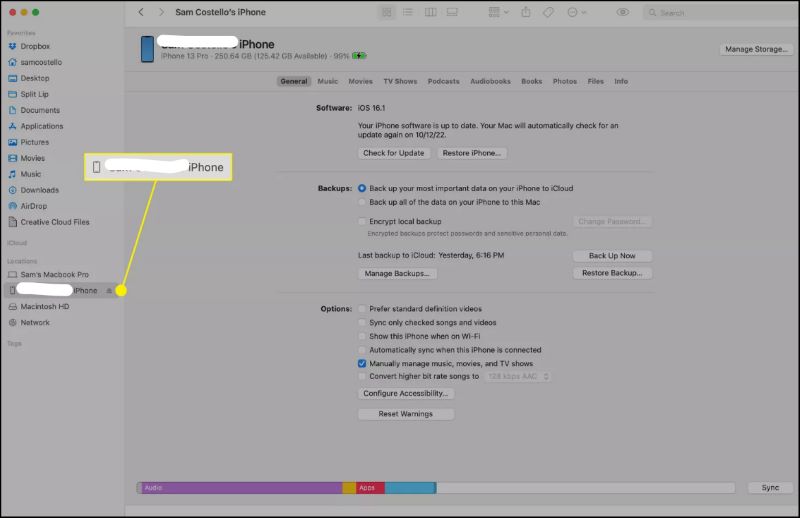The image size is (800, 518).
Task: Check Automatically sync when iPhone is connected
Action: pyautogui.click(x=362, y=350)
